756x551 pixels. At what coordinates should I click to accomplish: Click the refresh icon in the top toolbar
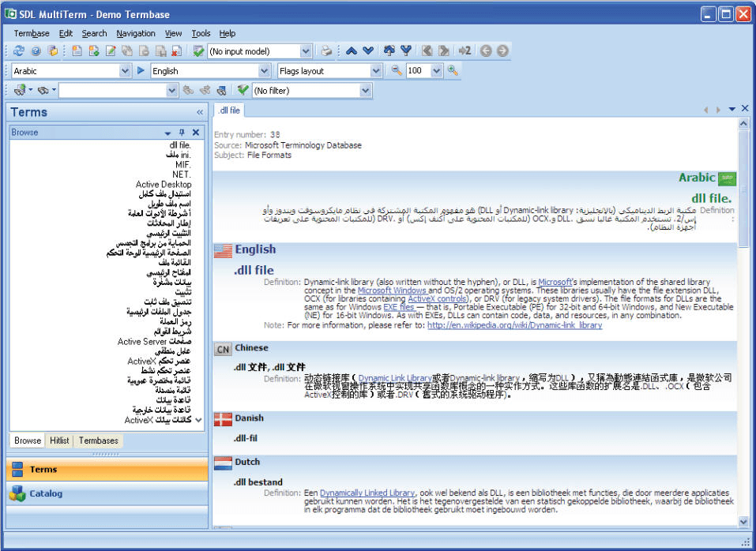coord(18,51)
